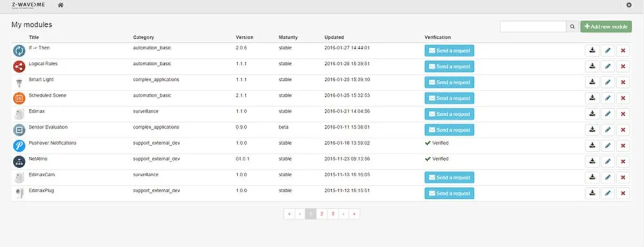Viewport: 644px width, 247px height.
Task: Delete the Logical Rules module
Action: 623,66
